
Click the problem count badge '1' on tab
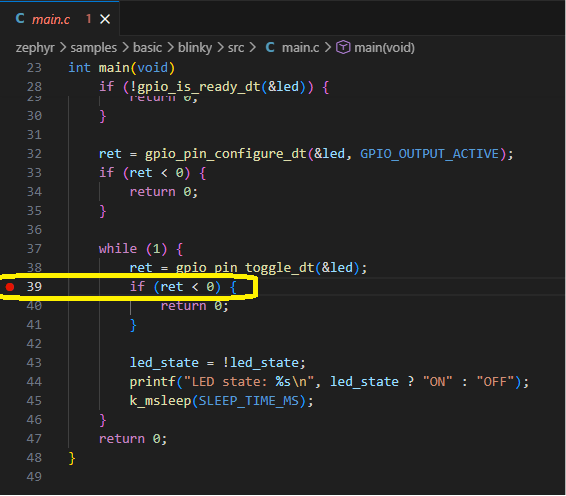pos(88,19)
